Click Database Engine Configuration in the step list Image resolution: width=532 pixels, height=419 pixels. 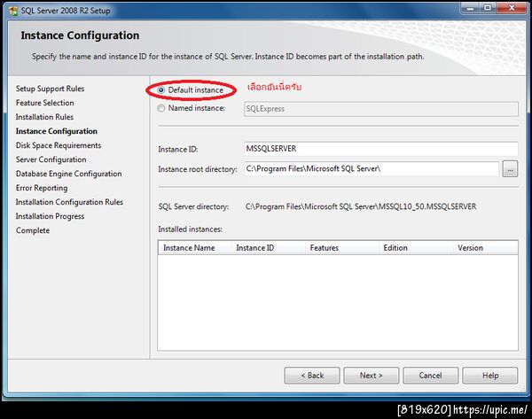68,174
